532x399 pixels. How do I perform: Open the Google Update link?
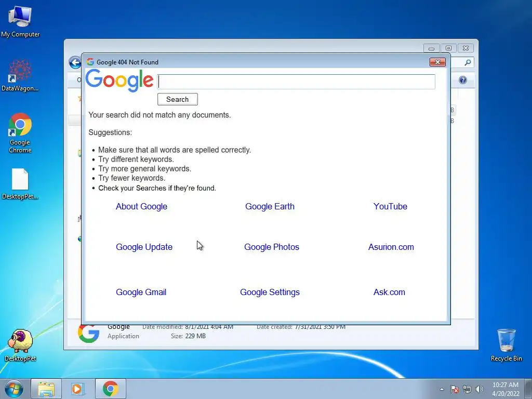click(x=144, y=247)
